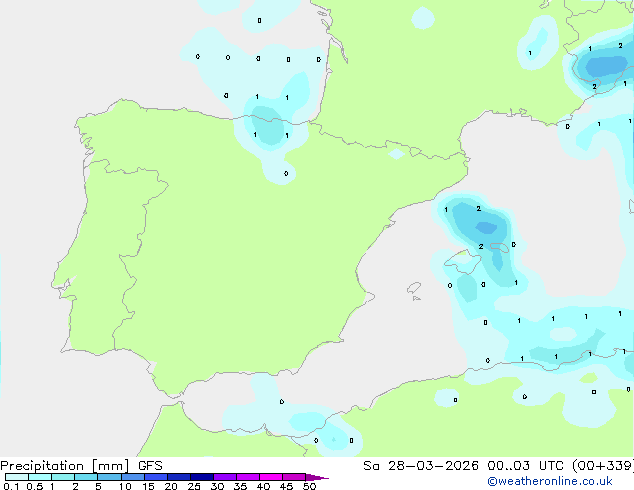634x490 pixels.
Task: Click the '10' legend scale label
Action: [x=125, y=486]
